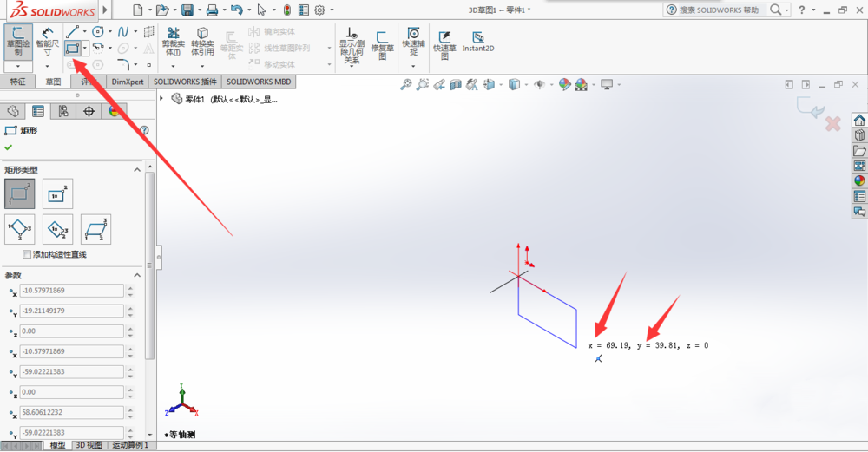This screenshot has width=868, height=452.
Task: Click the Rebuild traffic light icon
Action: click(286, 10)
